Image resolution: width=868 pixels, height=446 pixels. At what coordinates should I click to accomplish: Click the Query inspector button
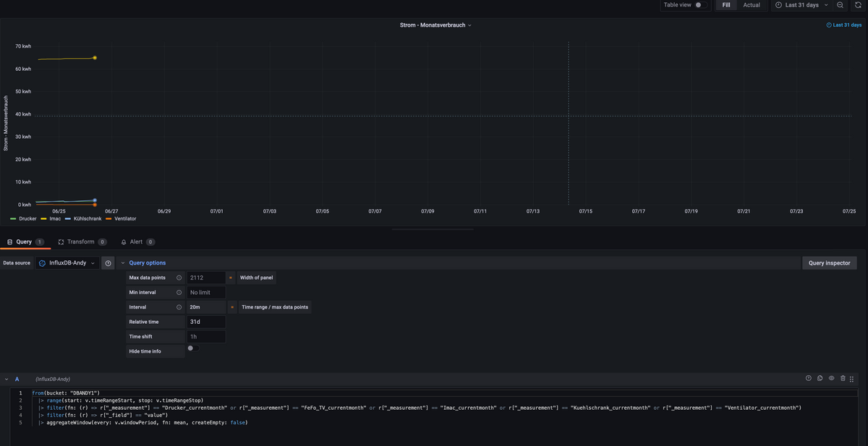click(830, 263)
